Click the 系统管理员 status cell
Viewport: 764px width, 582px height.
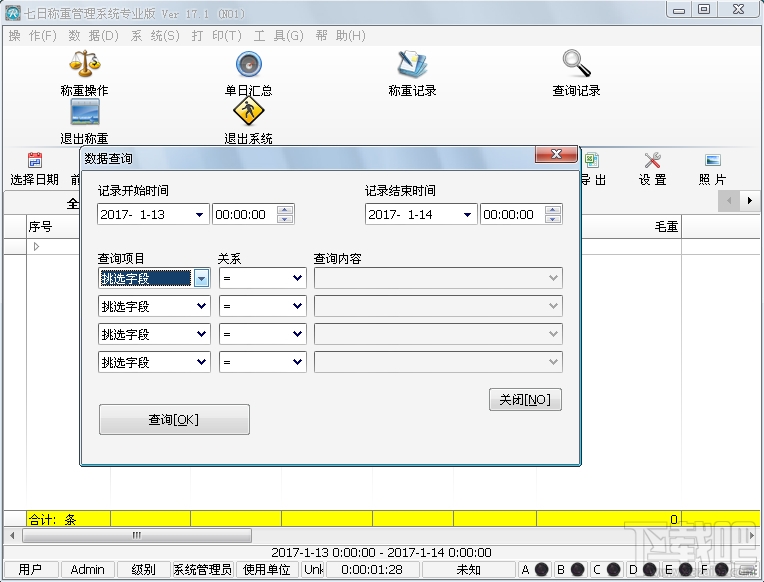[203, 569]
